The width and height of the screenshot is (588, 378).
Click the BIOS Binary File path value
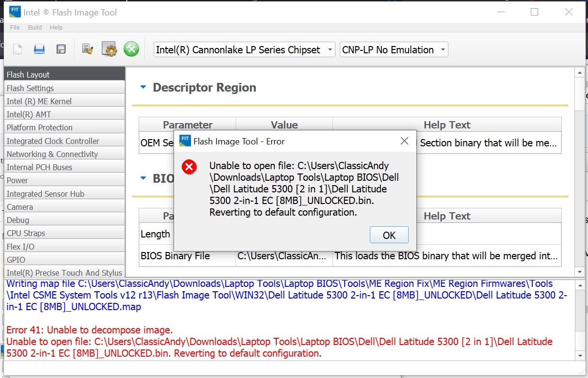point(284,256)
